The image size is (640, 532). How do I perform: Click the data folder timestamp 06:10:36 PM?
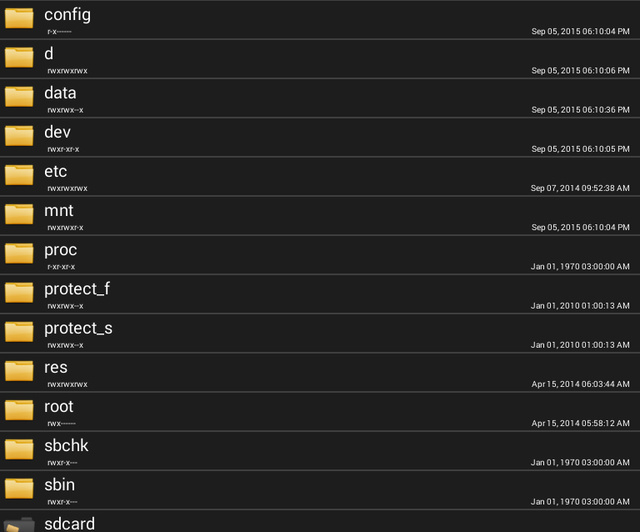coord(580,110)
